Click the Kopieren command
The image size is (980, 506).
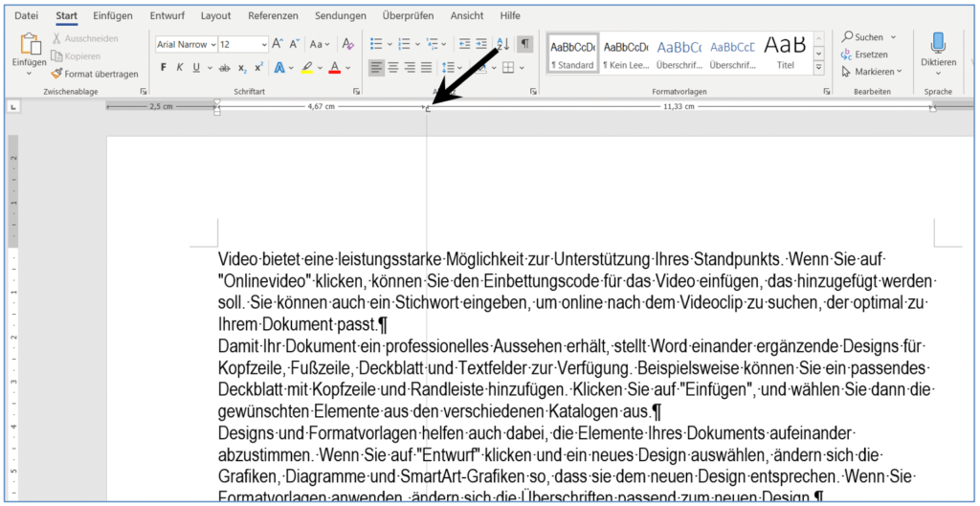76,56
